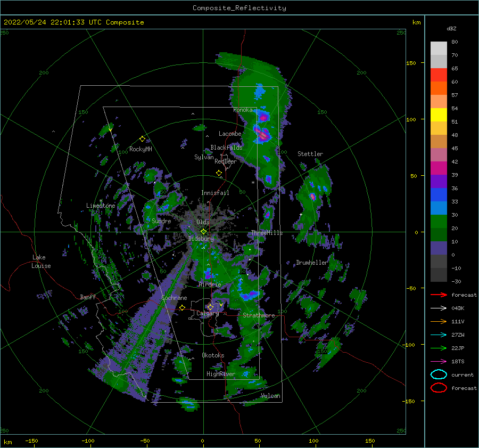
Task: Click the Vulcan town label
Action: [x=270, y=396]
